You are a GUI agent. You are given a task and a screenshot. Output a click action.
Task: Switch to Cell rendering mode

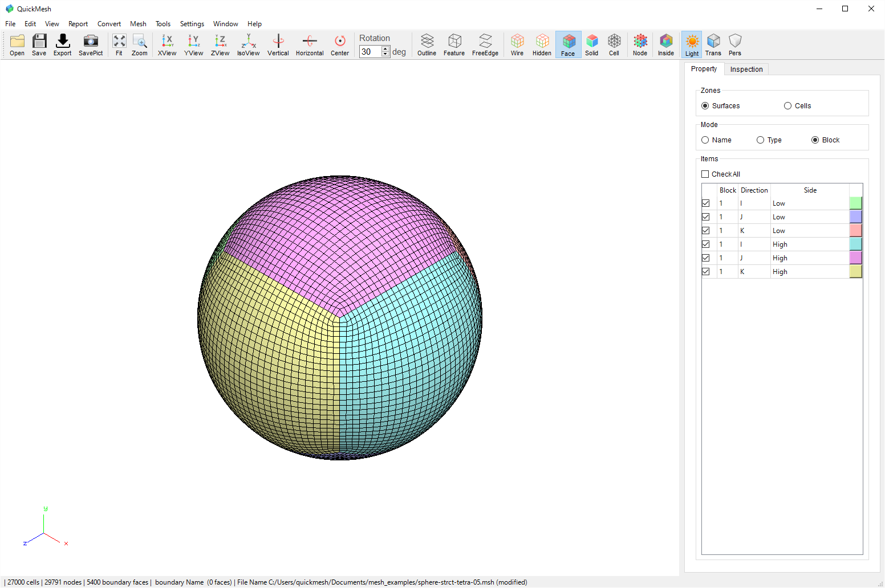point(614,44)
